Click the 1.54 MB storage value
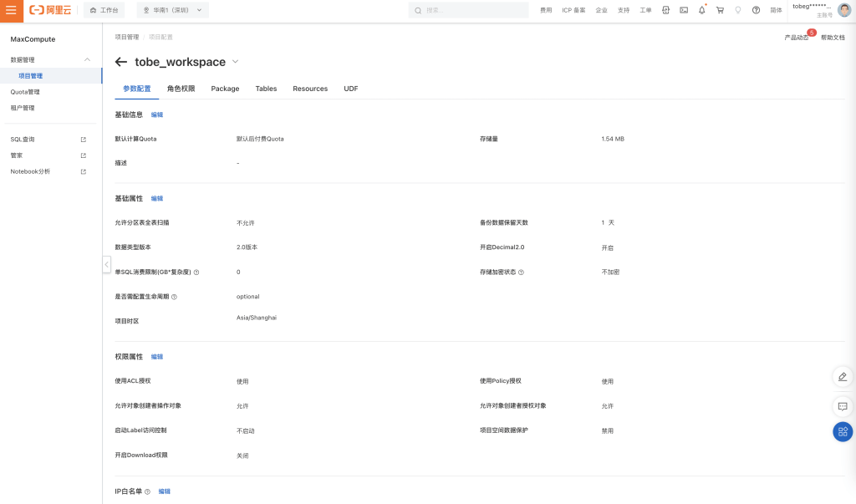 [613, 140]
